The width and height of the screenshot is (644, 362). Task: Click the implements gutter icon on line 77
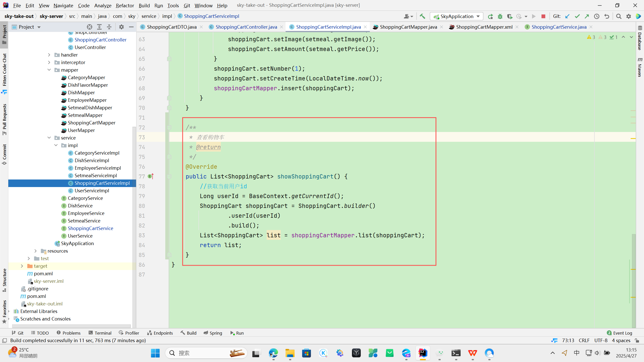click(150, 176)
